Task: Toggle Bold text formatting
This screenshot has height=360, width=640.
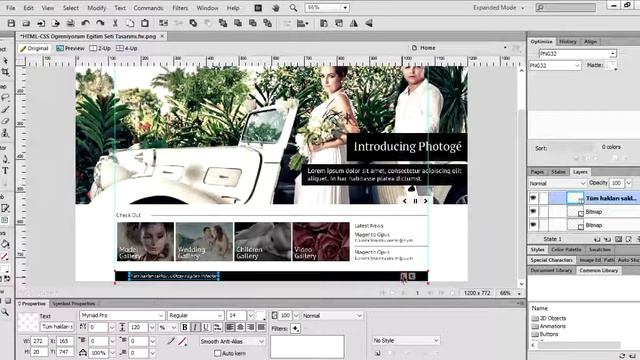Action: 184,327
